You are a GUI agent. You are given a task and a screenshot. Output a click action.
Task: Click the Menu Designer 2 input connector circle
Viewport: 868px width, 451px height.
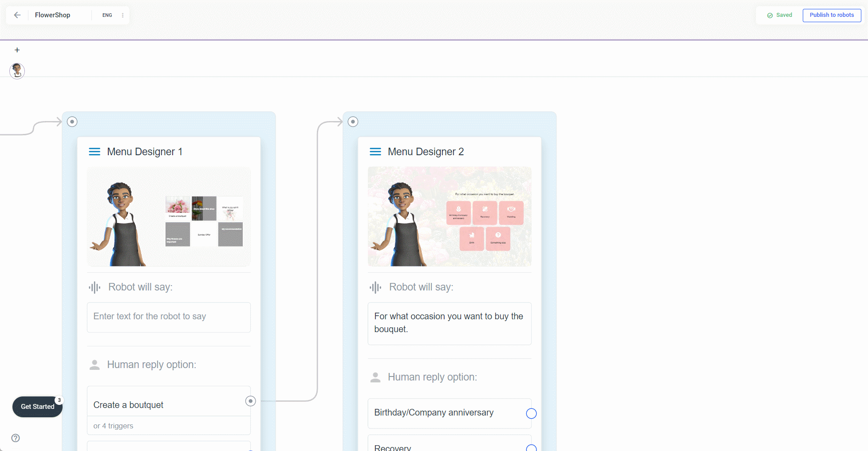[353, 122]
